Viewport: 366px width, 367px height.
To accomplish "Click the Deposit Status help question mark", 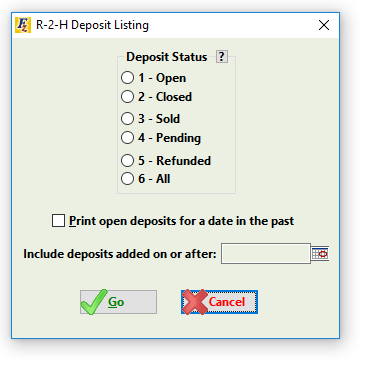I will click(x=222, y=57).
